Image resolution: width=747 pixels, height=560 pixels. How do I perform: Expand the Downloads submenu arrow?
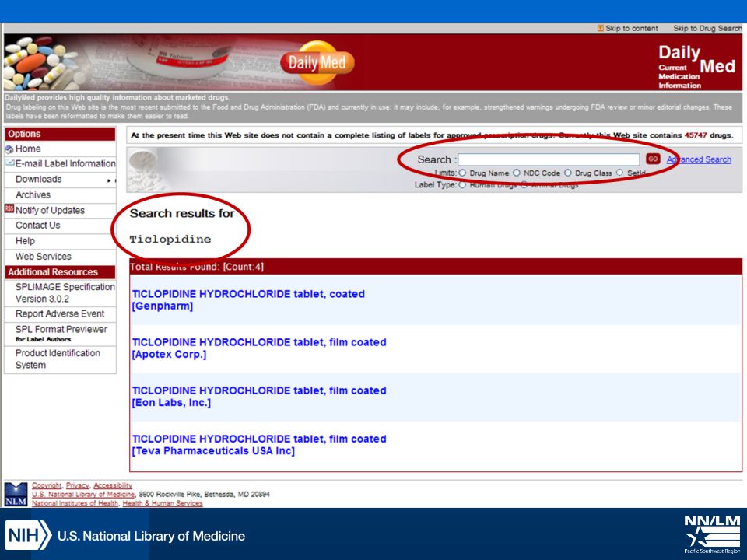point(109,180)
